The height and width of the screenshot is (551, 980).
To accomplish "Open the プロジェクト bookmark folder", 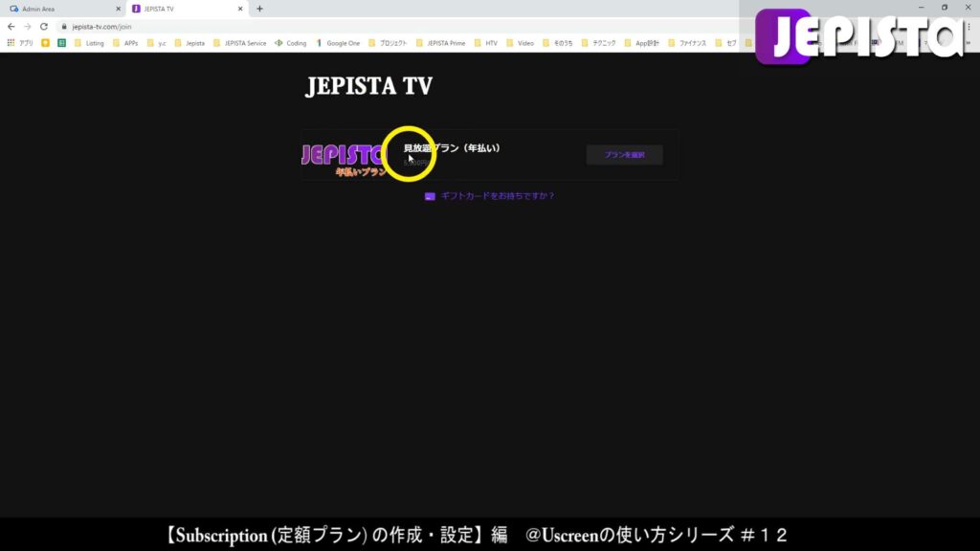I will point(388,43).
